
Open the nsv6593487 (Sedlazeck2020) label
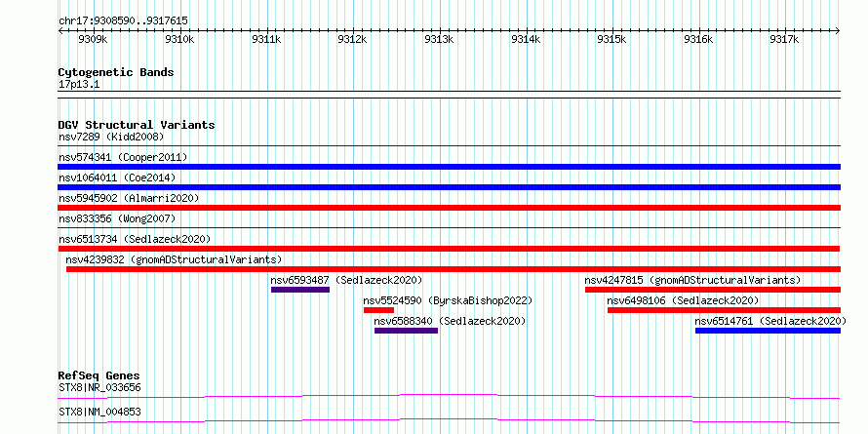click(346, 280)
